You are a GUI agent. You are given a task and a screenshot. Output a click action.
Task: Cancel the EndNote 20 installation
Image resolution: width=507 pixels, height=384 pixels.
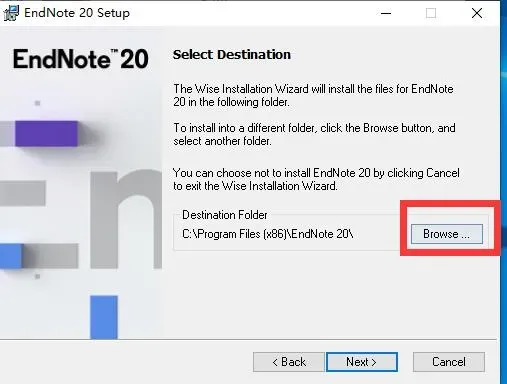(x=449, y=362)
